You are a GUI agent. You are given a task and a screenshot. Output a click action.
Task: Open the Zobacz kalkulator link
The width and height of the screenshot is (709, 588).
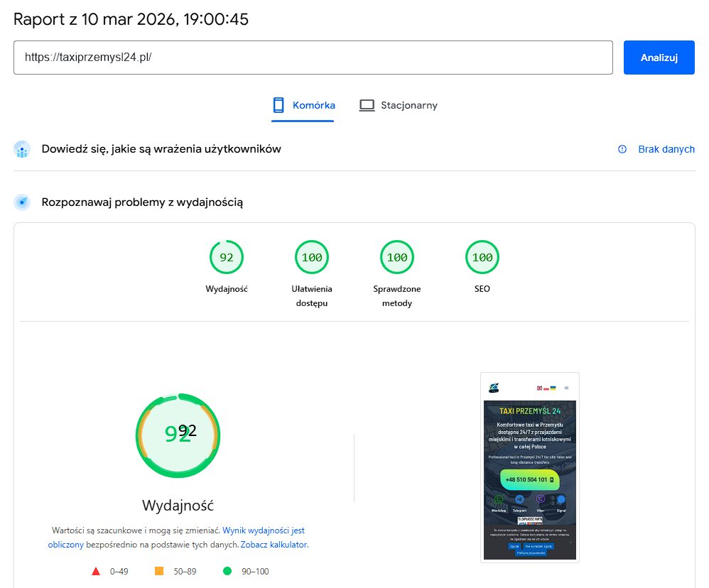[x=274, y=545]
